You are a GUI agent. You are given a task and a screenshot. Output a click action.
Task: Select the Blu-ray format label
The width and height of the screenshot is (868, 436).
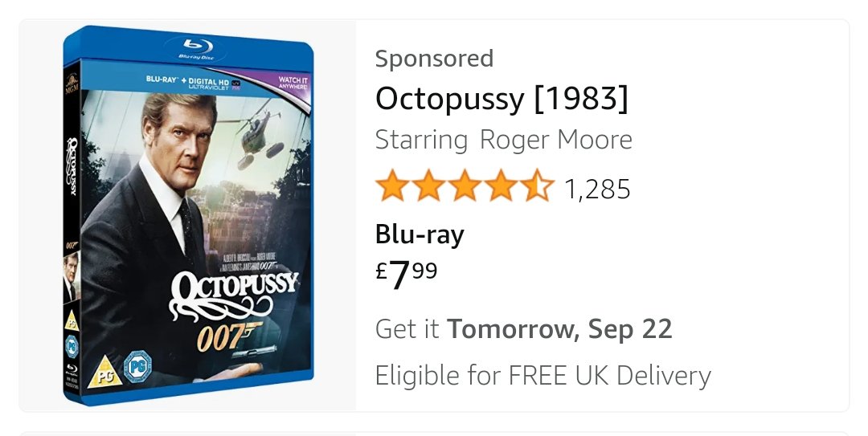pos(420,234)
